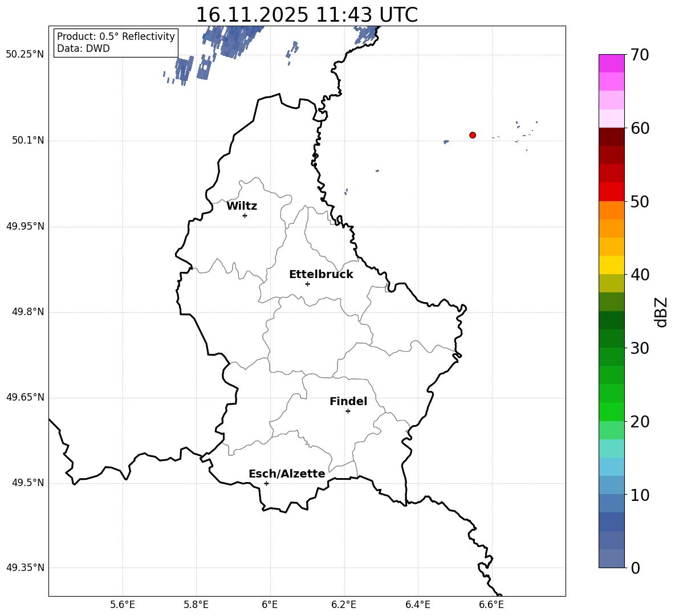Click the 6.2°E longitude label
This screenshot has width=675, height=616.
(x=344, y=605)
